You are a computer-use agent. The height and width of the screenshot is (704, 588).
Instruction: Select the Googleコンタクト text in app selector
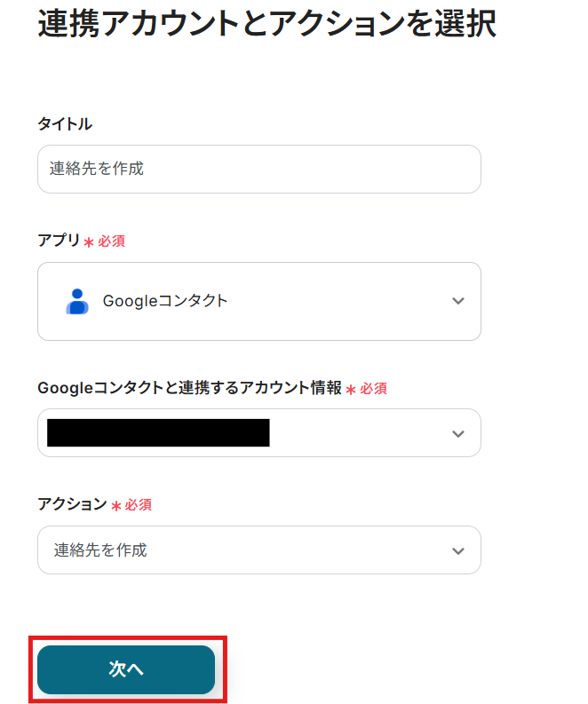pos(165,301)
